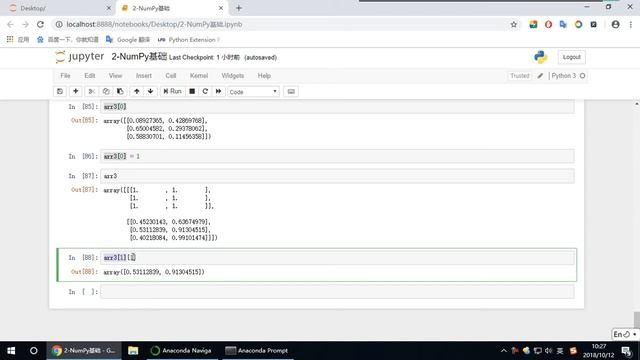Cut selected cells using the scissors icon

pos(92,91)
